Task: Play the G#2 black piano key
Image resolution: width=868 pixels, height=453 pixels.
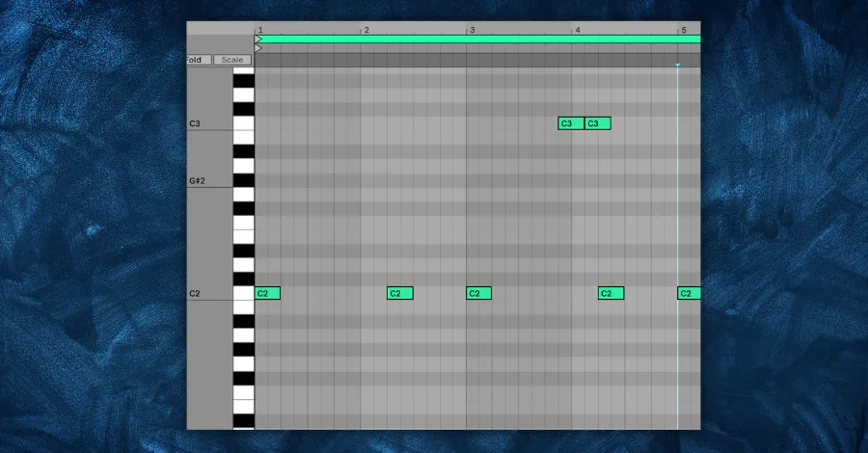Action: coord(244,180)
